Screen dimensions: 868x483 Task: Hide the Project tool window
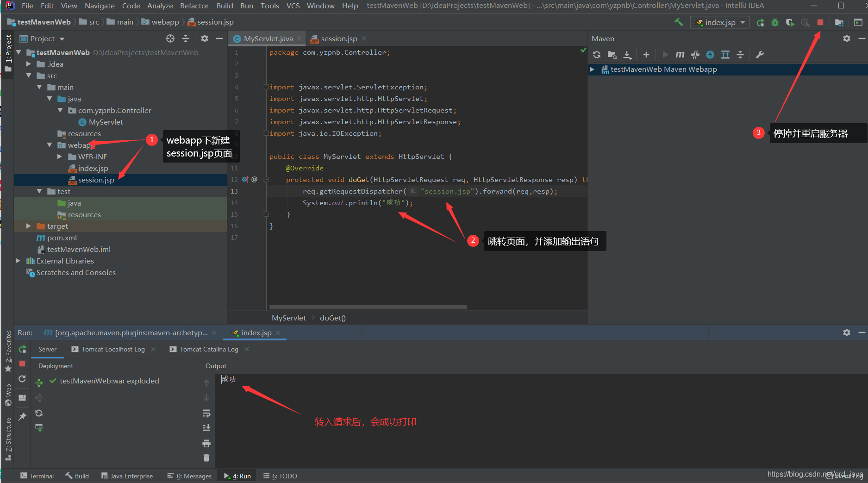pos(219,38)
